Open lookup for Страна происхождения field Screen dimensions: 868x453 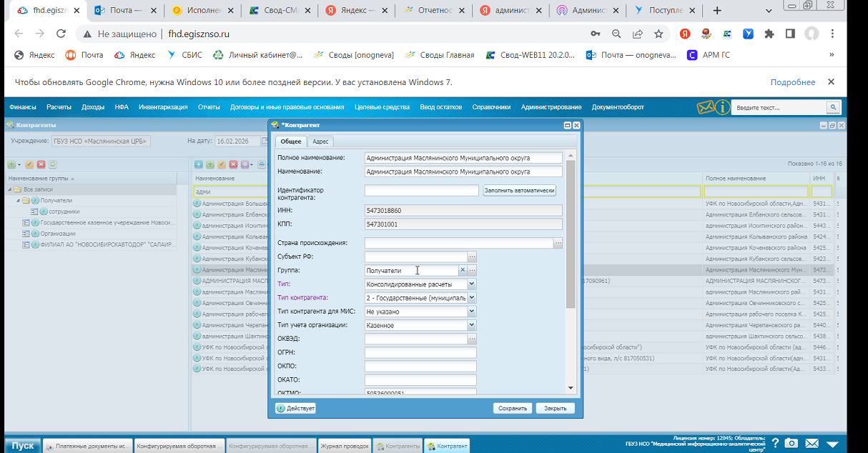pos(558,243)
